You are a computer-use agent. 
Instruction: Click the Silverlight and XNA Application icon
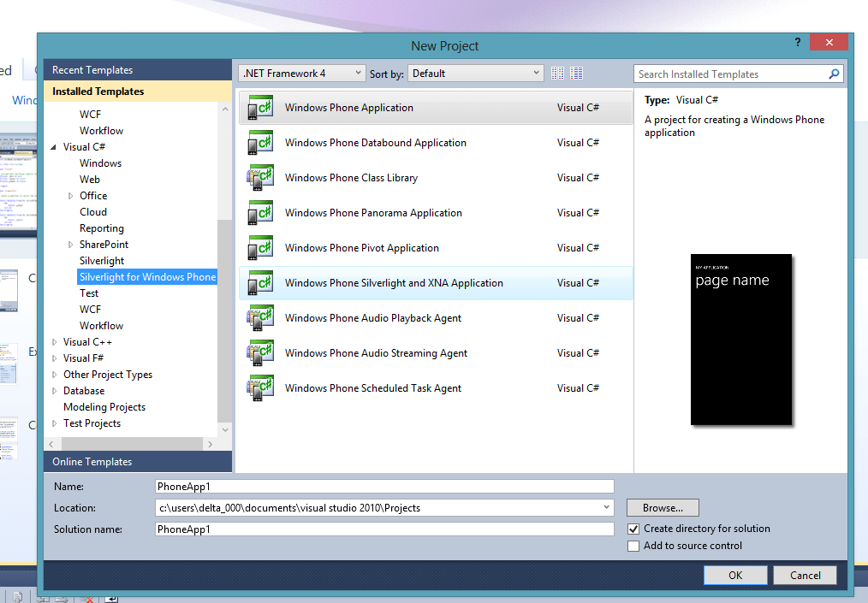click(x=260, y=283)
